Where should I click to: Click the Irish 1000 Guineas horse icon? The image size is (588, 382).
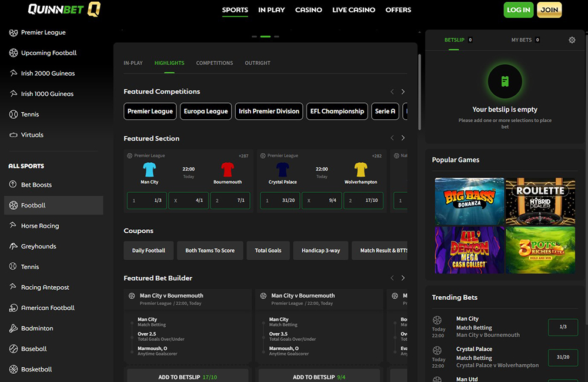tap(14, 93)
